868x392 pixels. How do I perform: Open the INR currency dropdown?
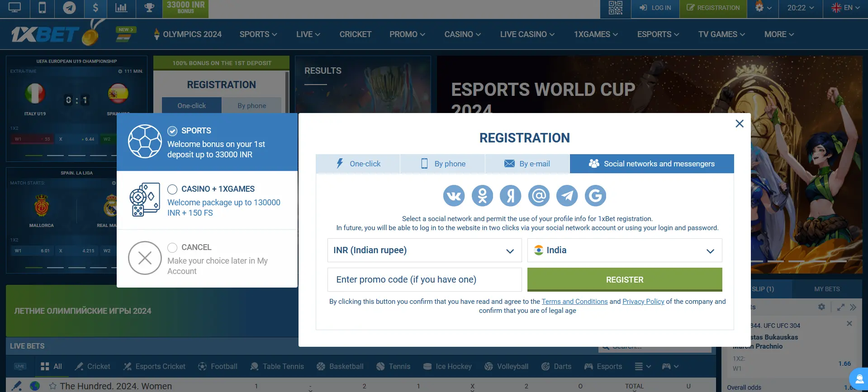424,250
